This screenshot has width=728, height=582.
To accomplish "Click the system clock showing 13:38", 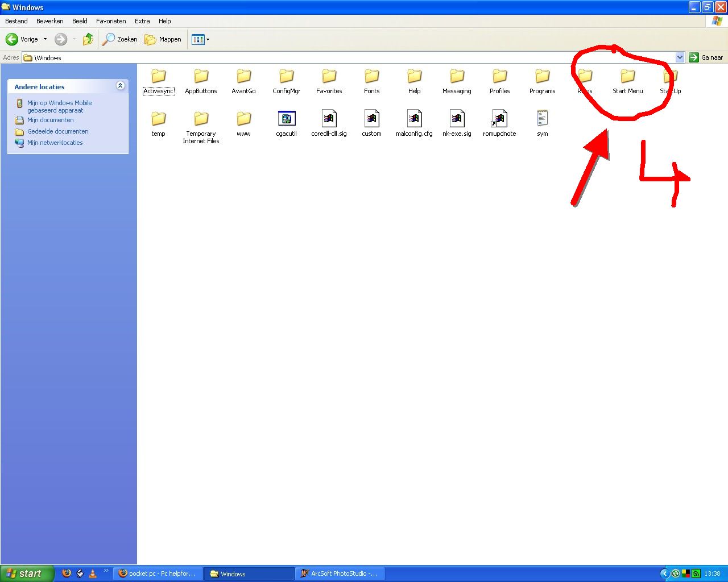I will (712, 573).
